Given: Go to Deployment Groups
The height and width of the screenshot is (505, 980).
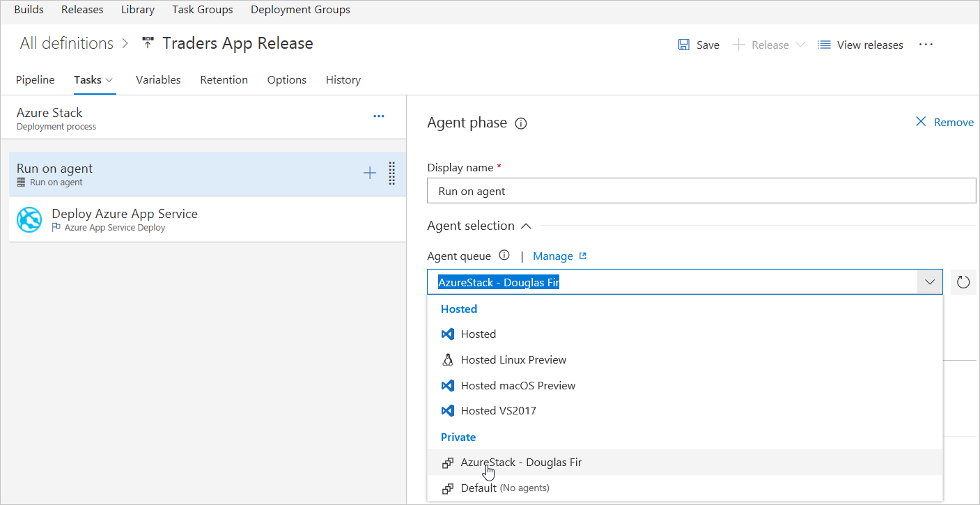Looking at the screenshot, I should pos(300,10).
